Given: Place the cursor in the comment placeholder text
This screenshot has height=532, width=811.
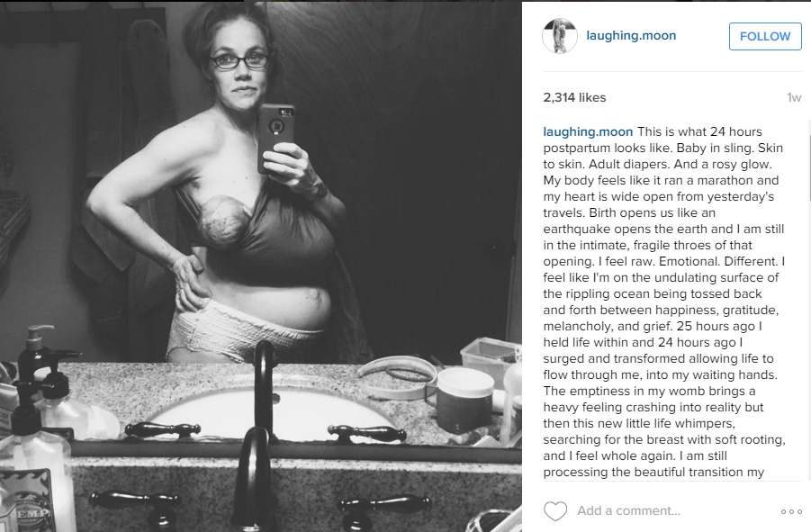Looking at the screenshot, I should click(629, 510).
